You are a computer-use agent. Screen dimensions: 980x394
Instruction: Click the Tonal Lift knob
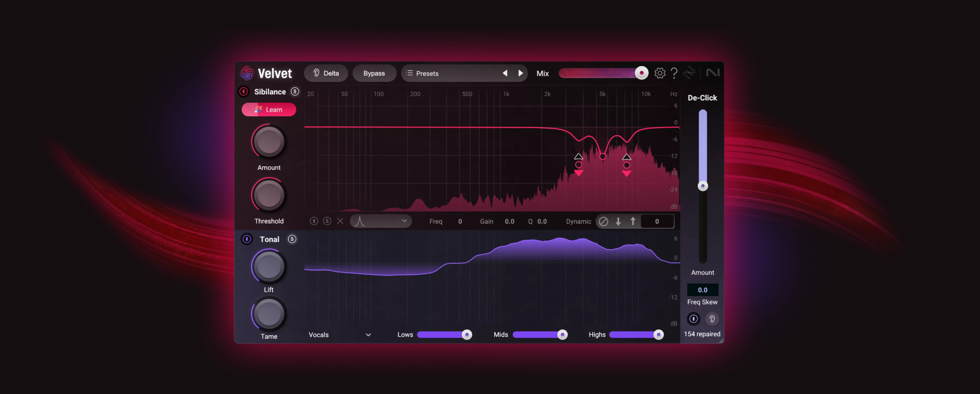(269, 267)
